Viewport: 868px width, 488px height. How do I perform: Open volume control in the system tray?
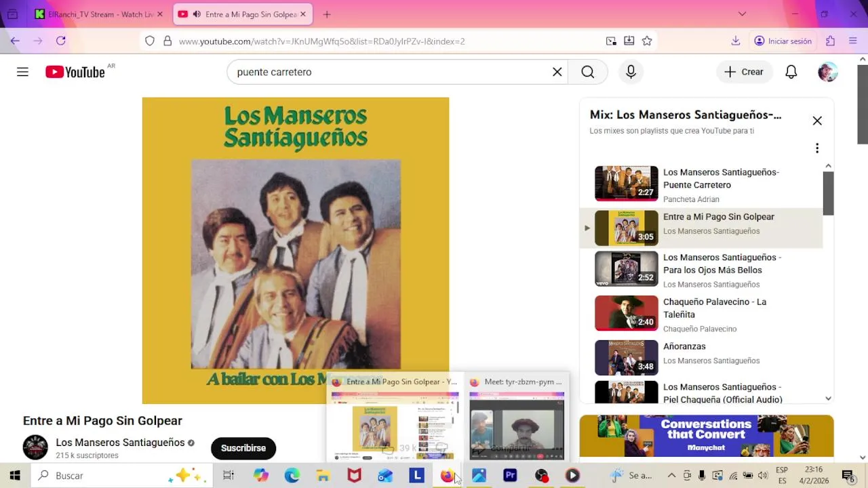click(763, 475)
